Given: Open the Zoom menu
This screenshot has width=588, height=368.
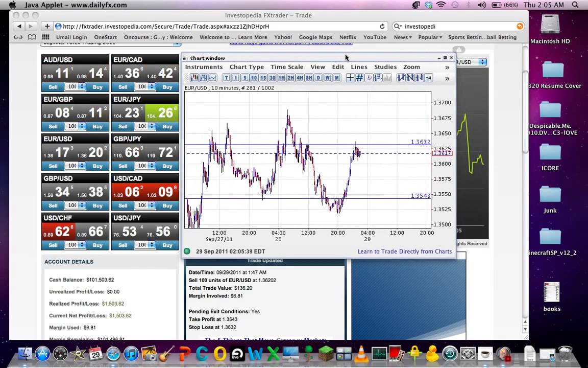Looking at the screenshot, I should [411, 67].
